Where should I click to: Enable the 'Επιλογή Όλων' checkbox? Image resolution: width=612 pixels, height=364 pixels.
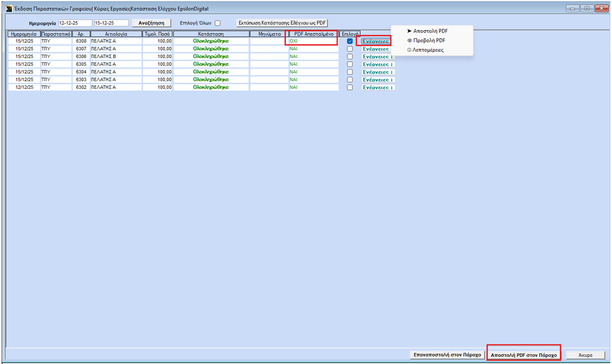(218, 23)
